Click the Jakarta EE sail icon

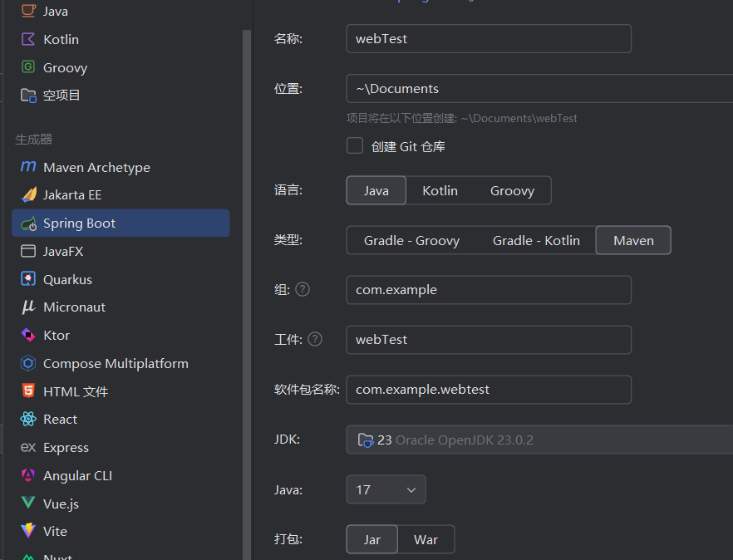pyautogui.click(x=28, y=194)
